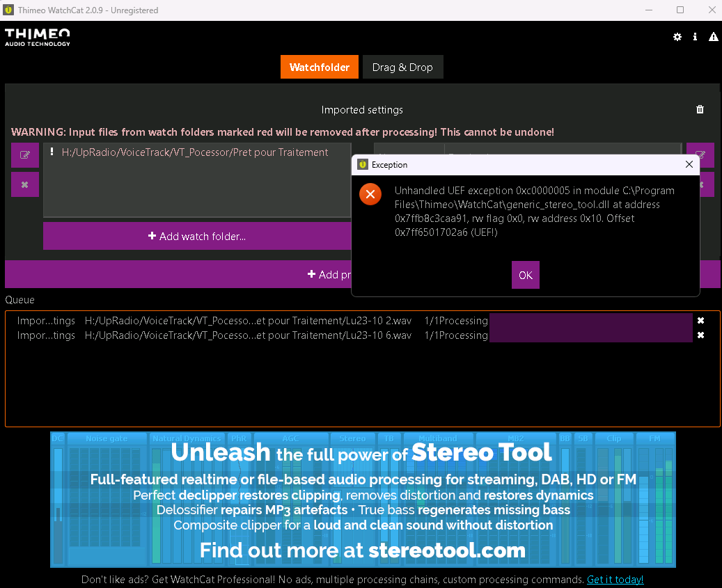Click the Exception dialog title bar icon
This screenshot has width=722, height=588.
pyautogui.click(x=363, y=164)
